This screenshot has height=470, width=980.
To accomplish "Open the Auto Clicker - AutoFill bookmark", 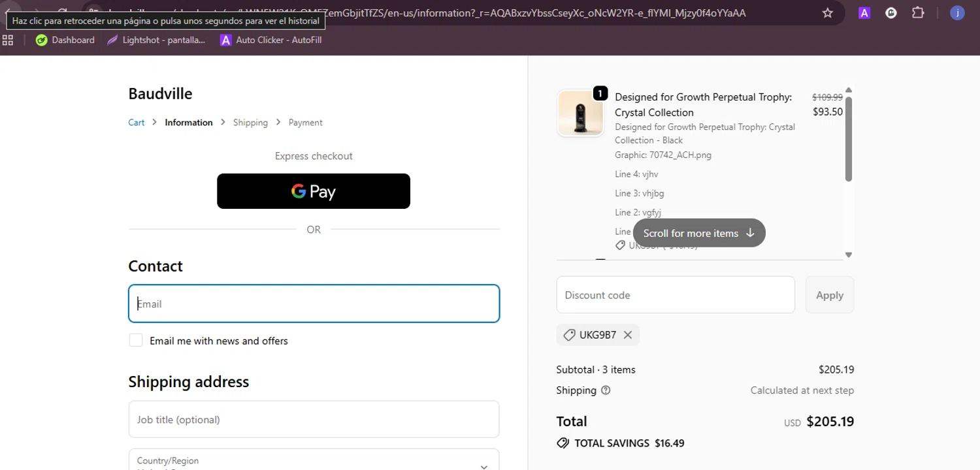I will (x=271, y=40).
